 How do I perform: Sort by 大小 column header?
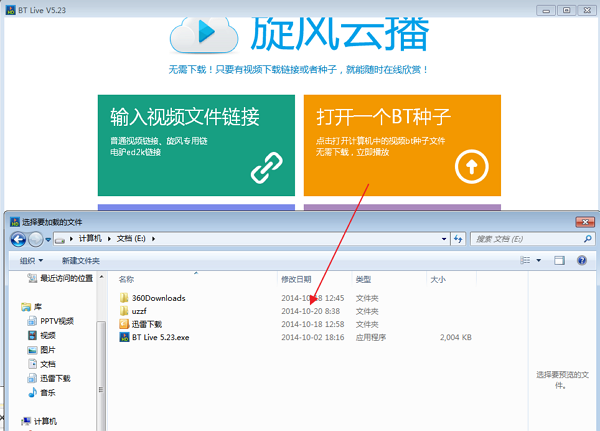click(438, 279)
